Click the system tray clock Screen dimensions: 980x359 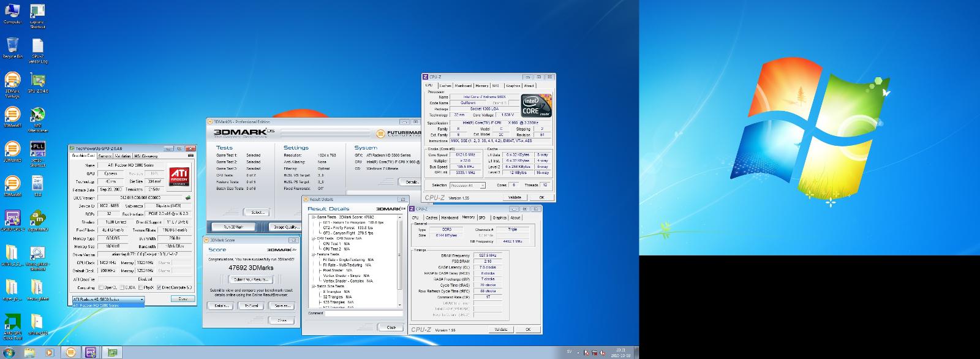pos(620,353)
